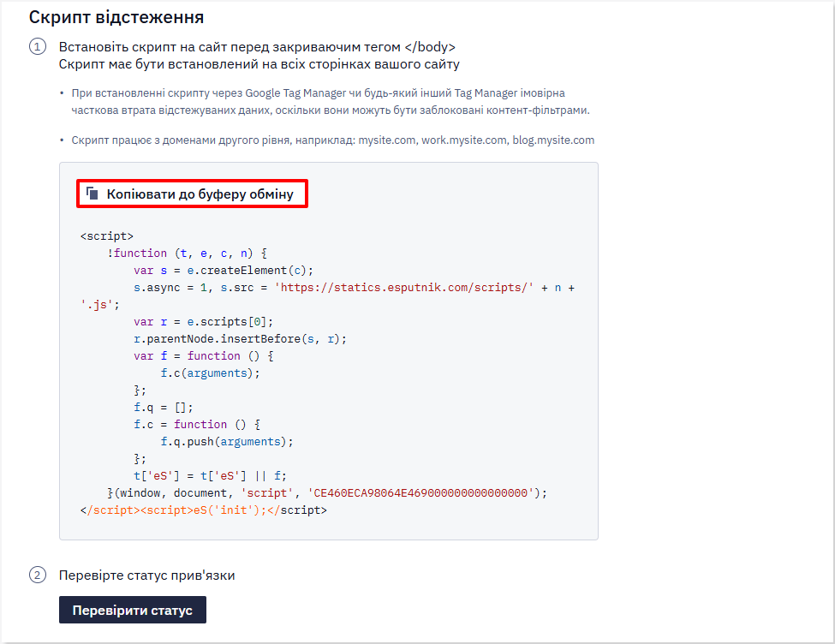This screenshot has height=644, width=835.
Task: Click the opening <script> tag line
Action: coord(107,236)
